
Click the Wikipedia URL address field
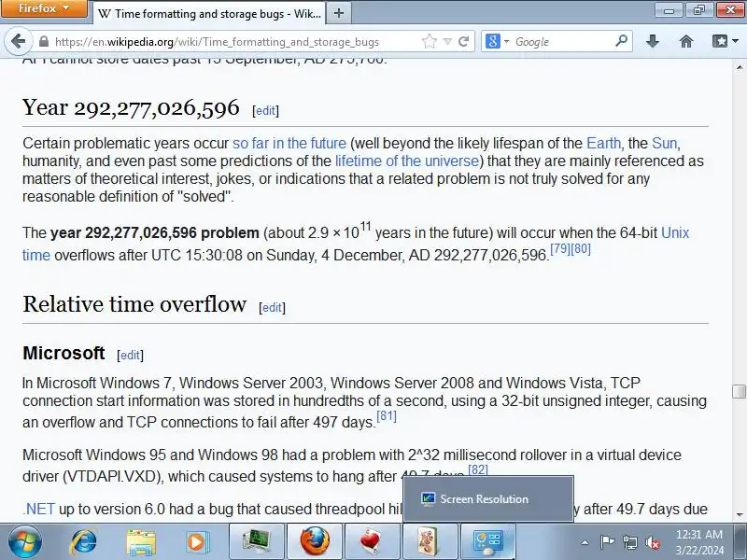(217, 42)
